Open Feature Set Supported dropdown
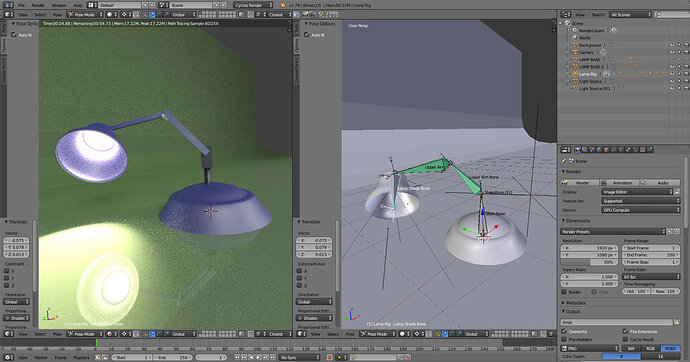690x362 pixels. (x=641, y=201)
